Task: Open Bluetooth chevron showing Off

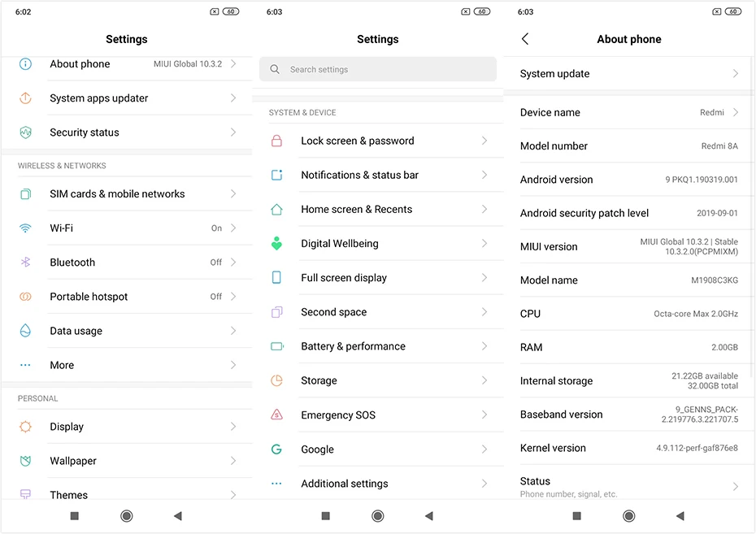Action: [233, 263]
